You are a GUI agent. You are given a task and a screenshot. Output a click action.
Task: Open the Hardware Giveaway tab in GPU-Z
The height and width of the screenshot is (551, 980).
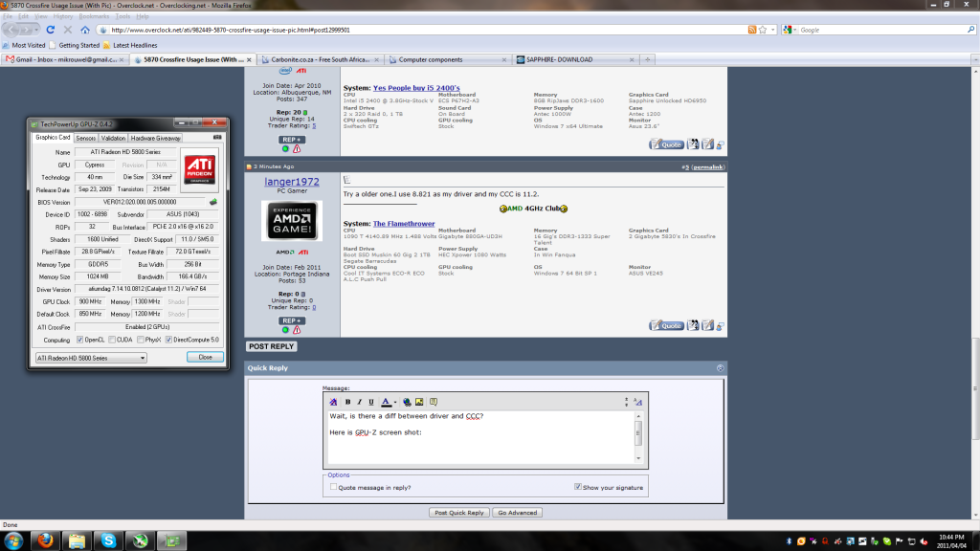point(156,138)
